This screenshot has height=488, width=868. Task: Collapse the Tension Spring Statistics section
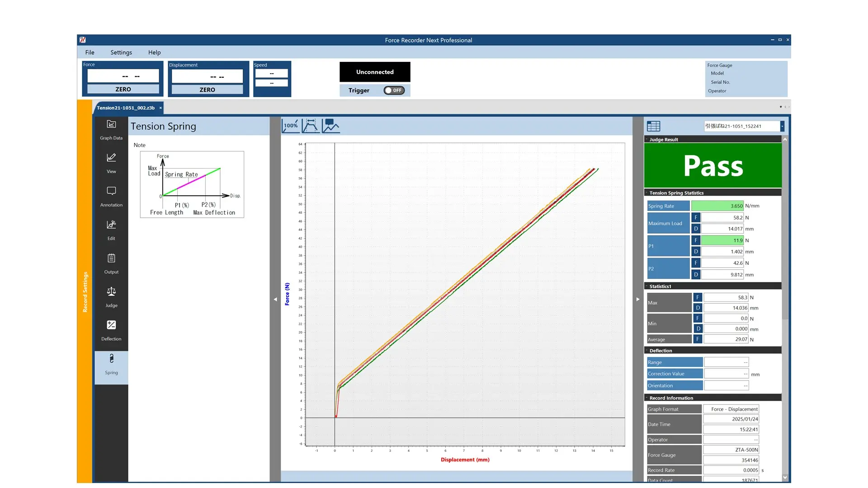(x=646, y=193)
